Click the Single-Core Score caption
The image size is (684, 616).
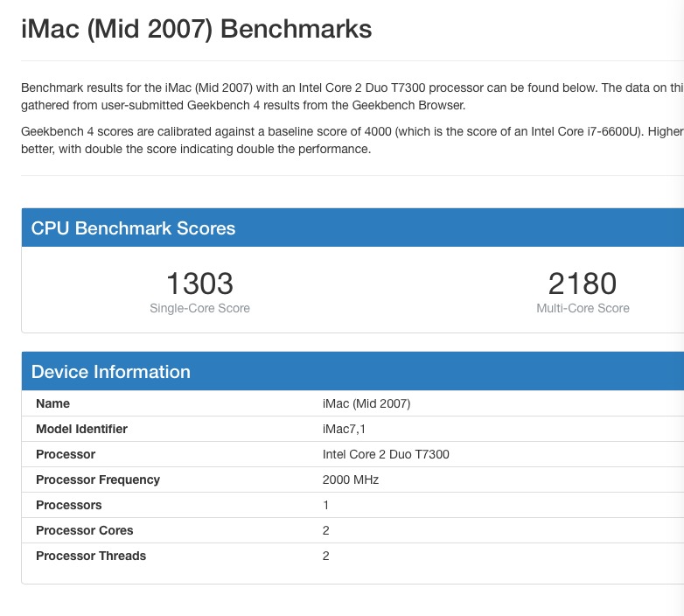[x=199, y=308]
